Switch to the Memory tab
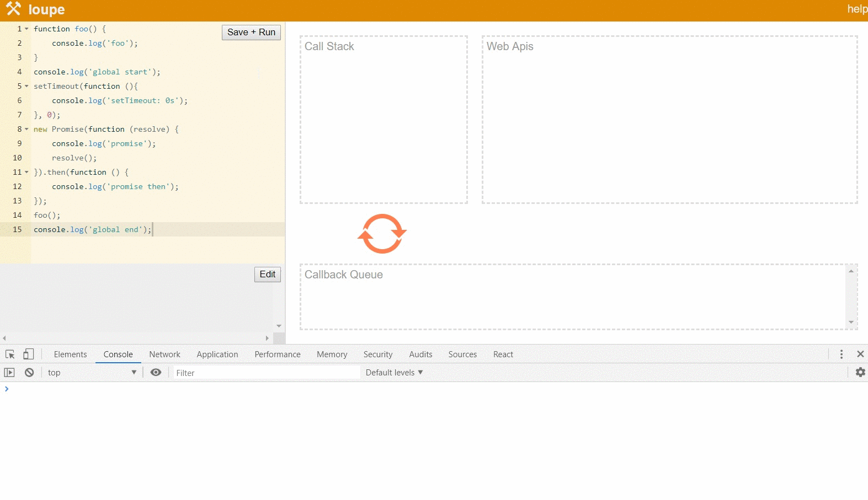 [332, 354]
